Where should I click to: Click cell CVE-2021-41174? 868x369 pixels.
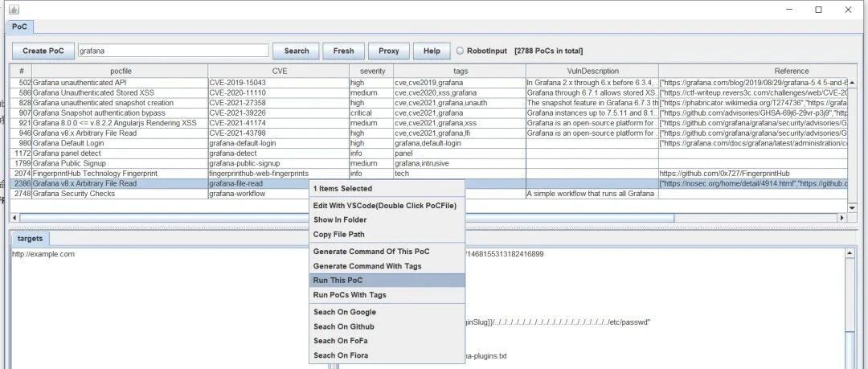point(279,123)
